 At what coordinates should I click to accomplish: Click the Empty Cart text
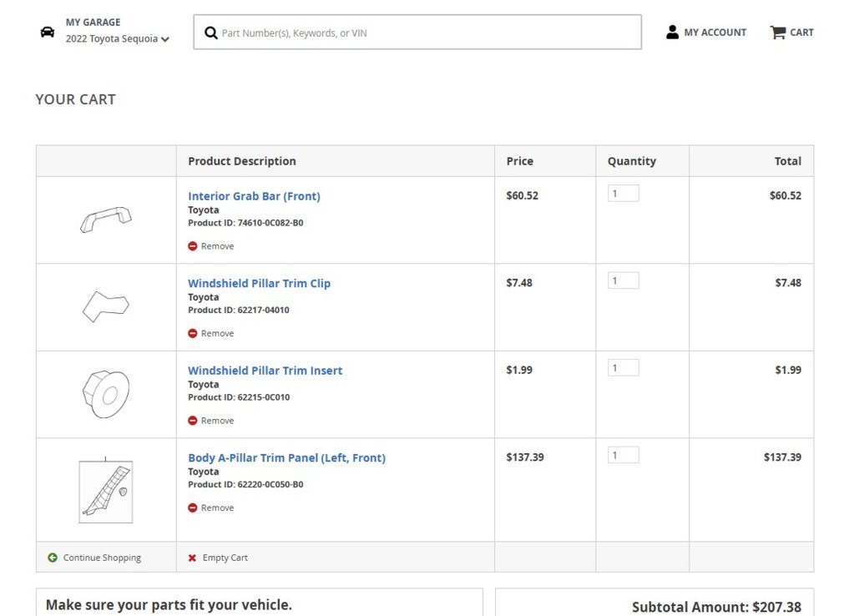click(x=225, y=558)
